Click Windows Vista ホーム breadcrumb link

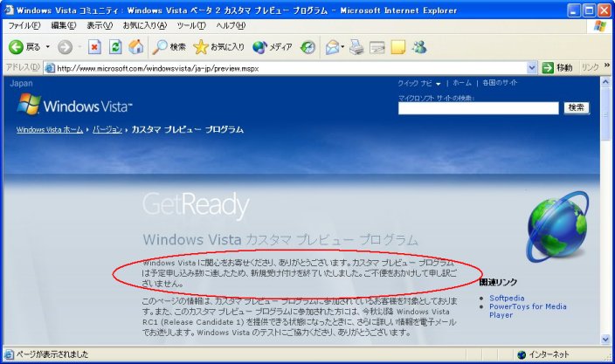click(50, 130)
